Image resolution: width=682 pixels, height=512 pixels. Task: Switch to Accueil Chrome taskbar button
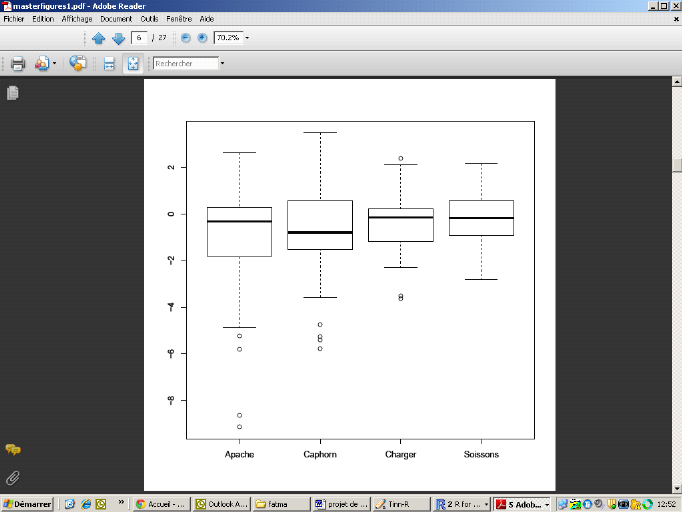pos(161,504)
